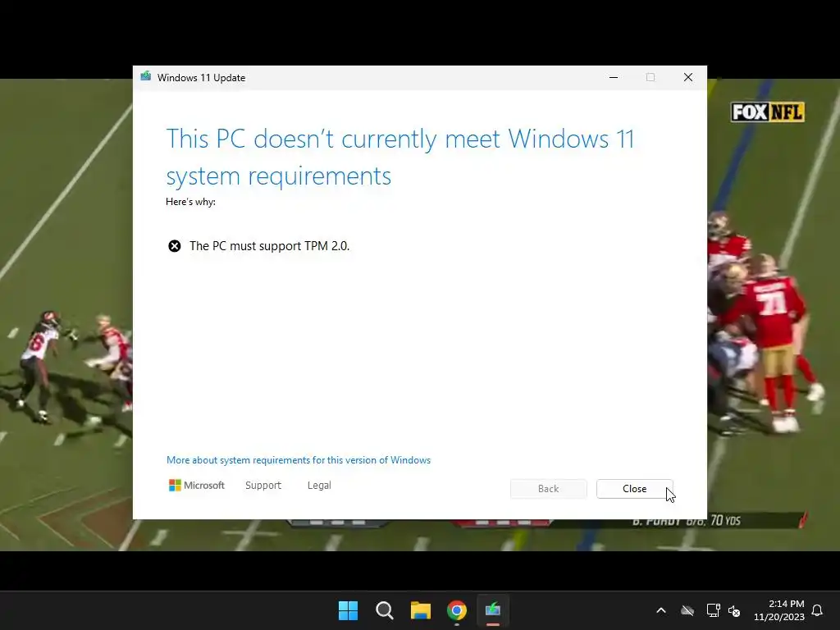Open the Support link
This screenshot has width=840, height=630.
pos(263,486)
